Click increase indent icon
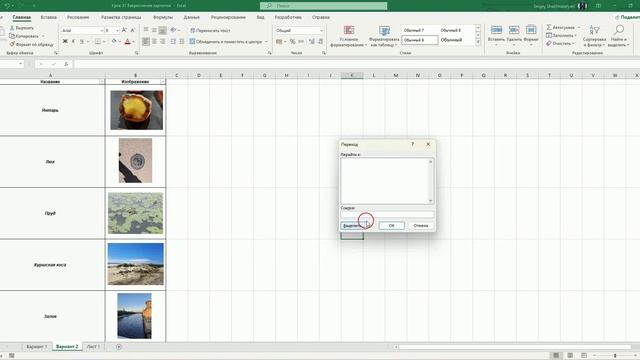Viewport: 640px width, 360px height. [182, 41]
